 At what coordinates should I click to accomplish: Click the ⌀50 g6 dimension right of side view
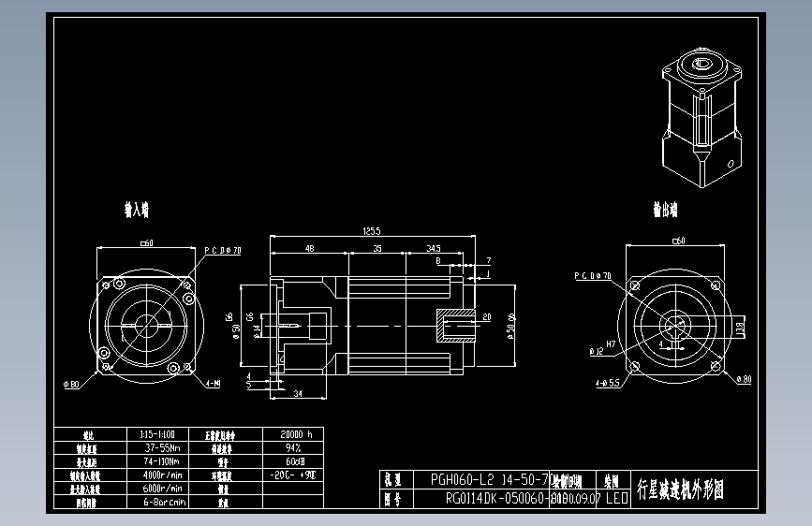tap(510, 326)
